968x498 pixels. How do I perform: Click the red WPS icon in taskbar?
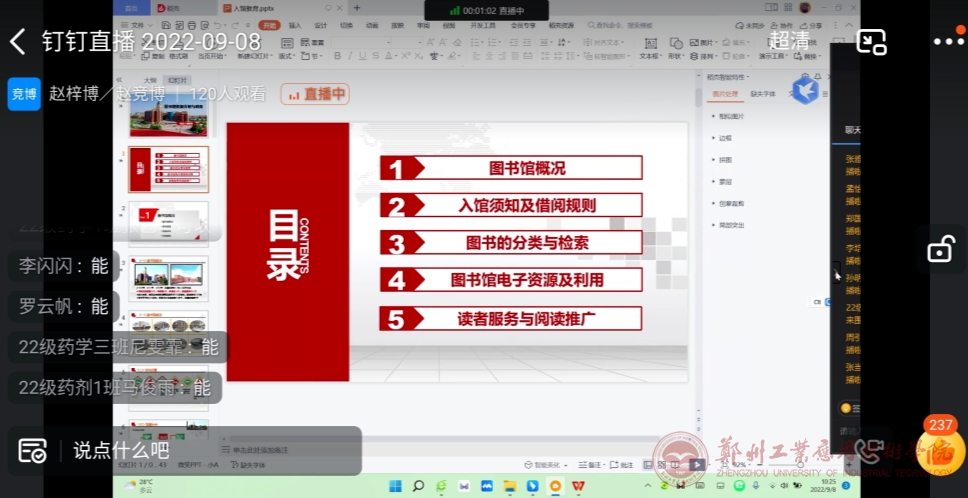pyautogui.click(x=578, y=486)
